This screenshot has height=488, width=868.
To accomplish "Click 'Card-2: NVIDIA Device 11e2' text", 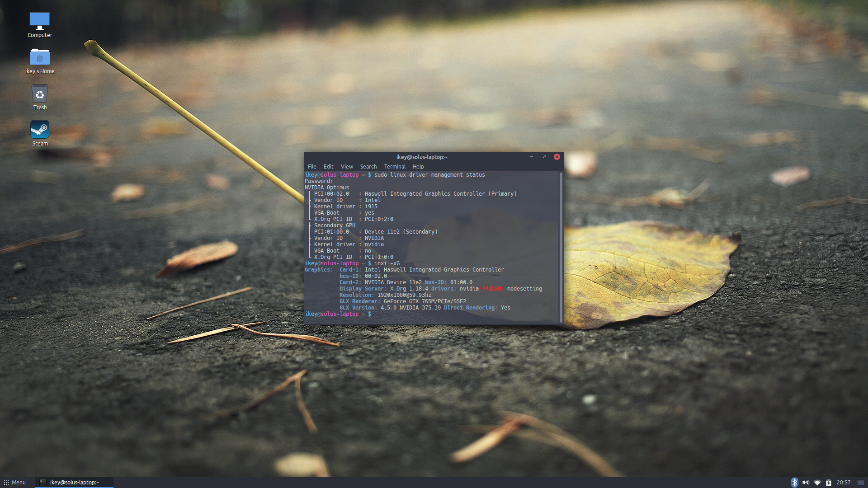I will [x=381, y=282].
